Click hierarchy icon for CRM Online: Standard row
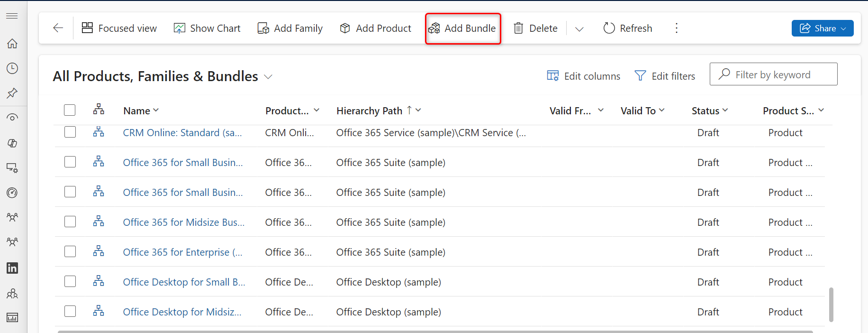This screenshot has width=868, height=333. (x=99, y=132)
